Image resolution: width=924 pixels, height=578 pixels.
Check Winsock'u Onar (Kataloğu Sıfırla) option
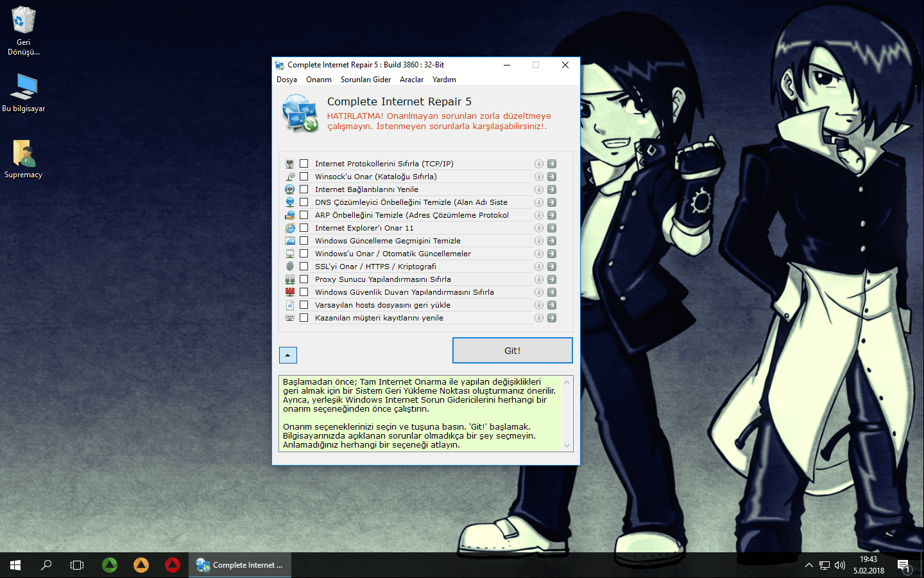pos(304,177)
